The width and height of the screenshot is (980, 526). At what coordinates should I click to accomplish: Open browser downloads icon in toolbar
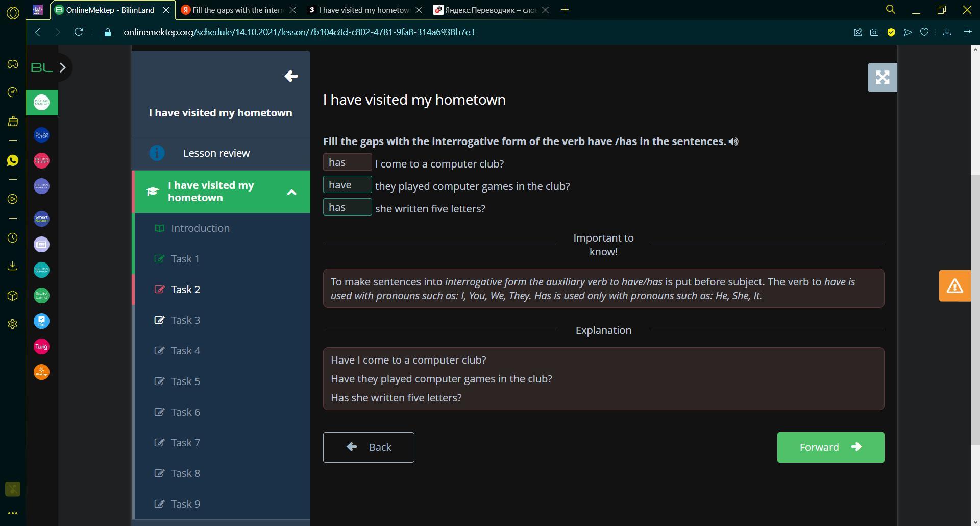point(947,32)
